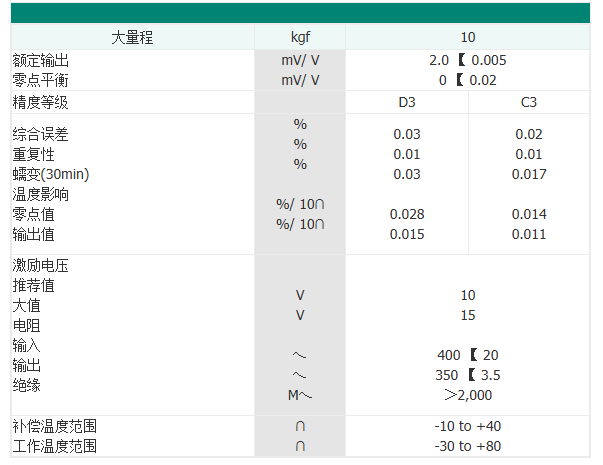Click the >2,000 insulation value

468,395
